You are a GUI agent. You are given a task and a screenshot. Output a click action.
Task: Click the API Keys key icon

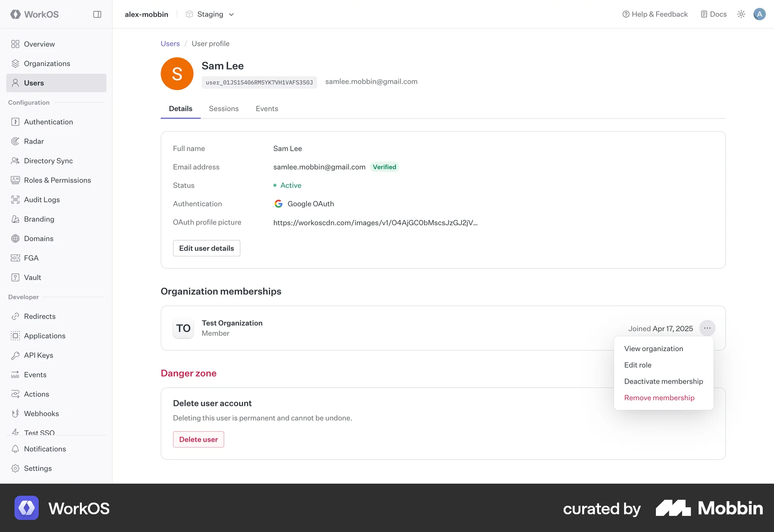point(15,355)
